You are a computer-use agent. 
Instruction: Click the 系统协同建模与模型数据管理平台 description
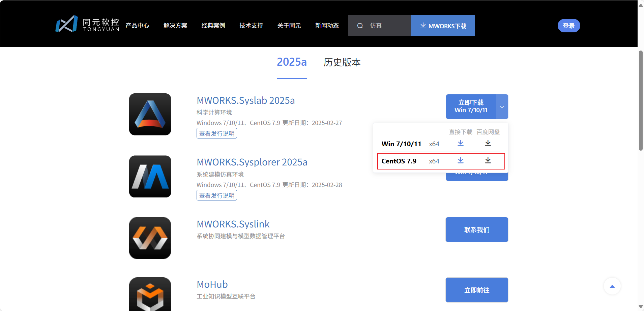click(x=241, y=236)
